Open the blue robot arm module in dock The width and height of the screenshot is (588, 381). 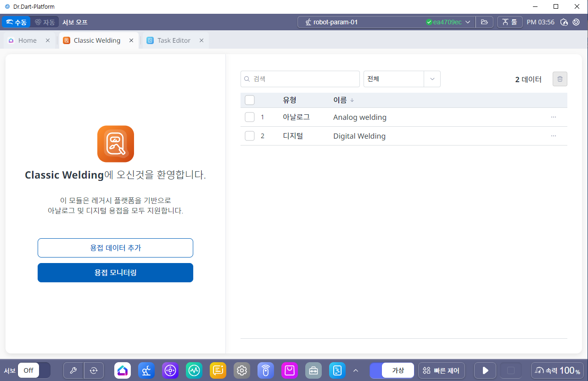(x=146, y=370)
